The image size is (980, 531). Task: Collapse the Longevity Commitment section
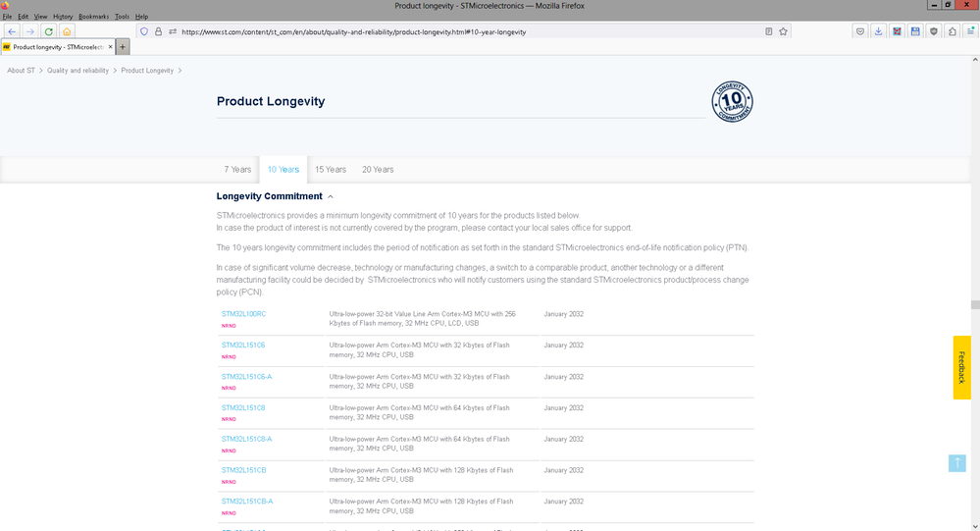point(330,196)
